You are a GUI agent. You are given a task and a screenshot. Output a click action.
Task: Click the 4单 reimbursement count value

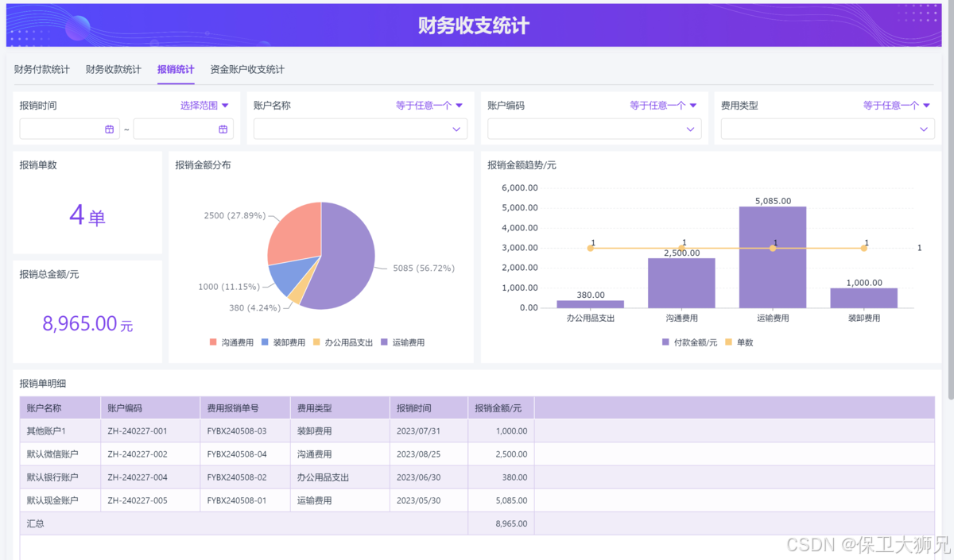click(87, 215)
